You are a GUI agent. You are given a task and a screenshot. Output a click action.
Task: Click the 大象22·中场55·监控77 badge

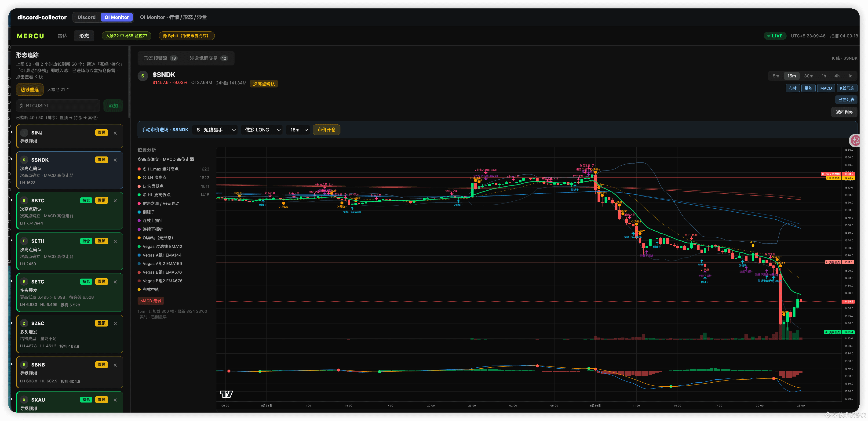point(126,36)
